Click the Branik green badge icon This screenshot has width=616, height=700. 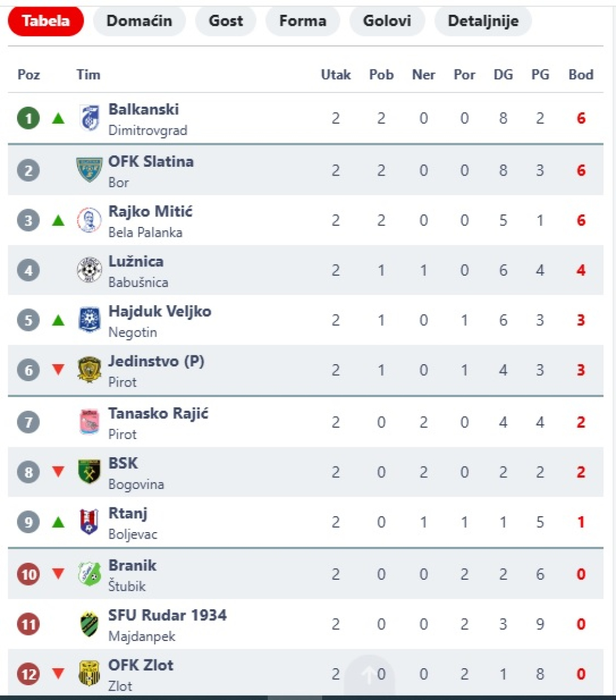point(89,574)
